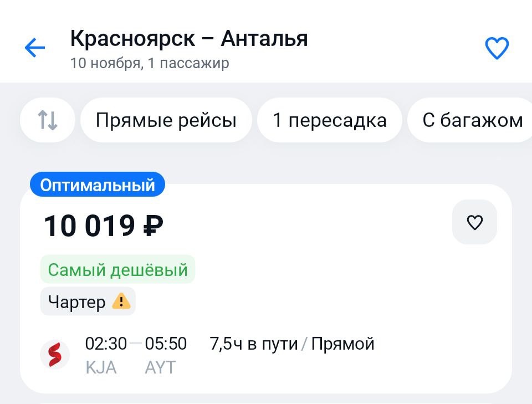
Task: Toggle the 1 пересадка filter
Action: [329, 120]
